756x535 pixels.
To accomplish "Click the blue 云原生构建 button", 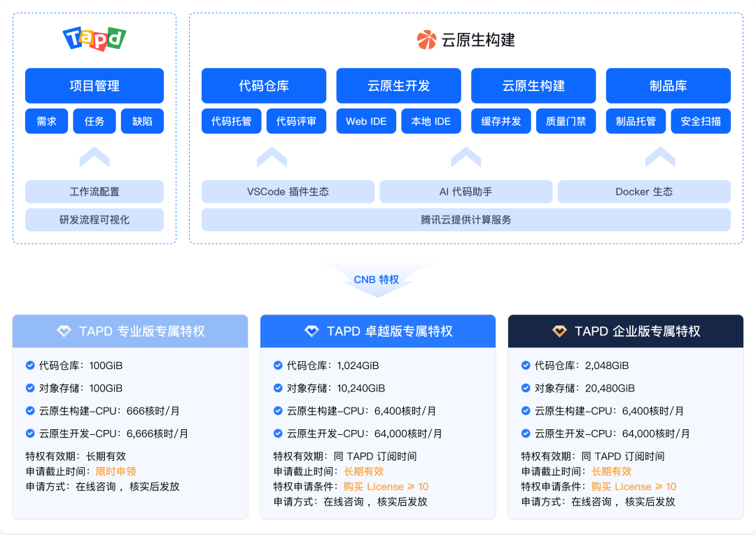I will point(533,86).
